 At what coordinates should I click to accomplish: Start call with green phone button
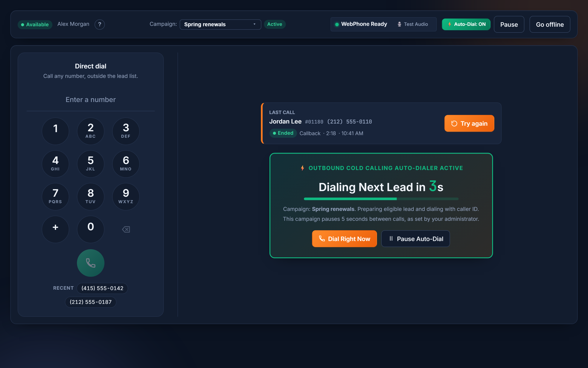(x=91, y=263)
